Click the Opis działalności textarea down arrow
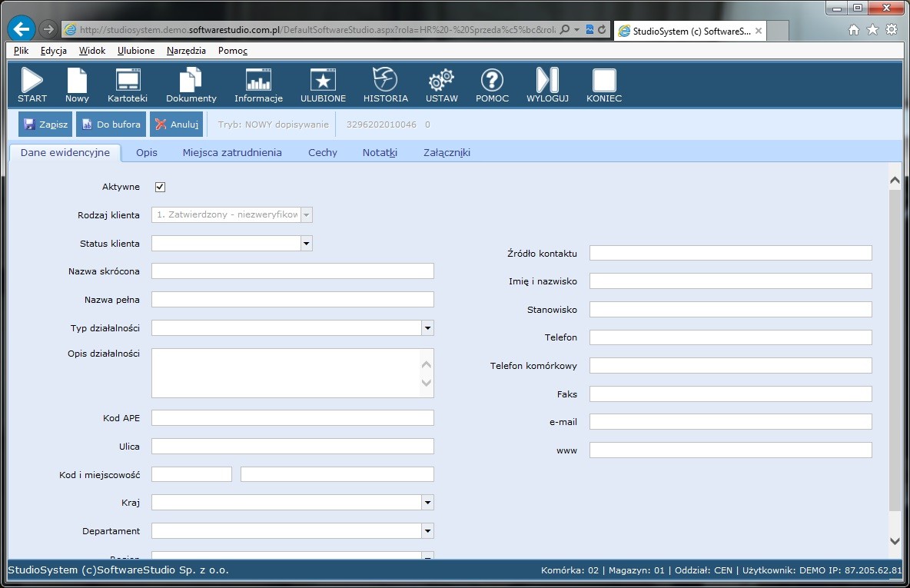The height and width of the screenshot is (588, 910). pos(427,383)
